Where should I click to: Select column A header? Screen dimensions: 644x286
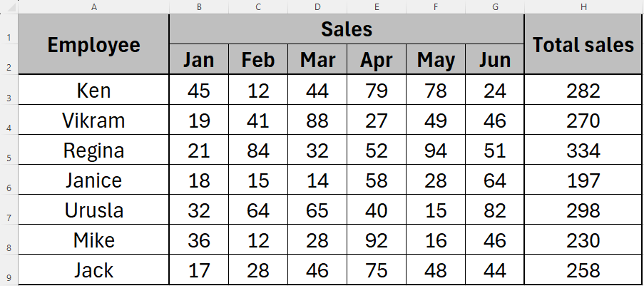click(x=93, y=6)
